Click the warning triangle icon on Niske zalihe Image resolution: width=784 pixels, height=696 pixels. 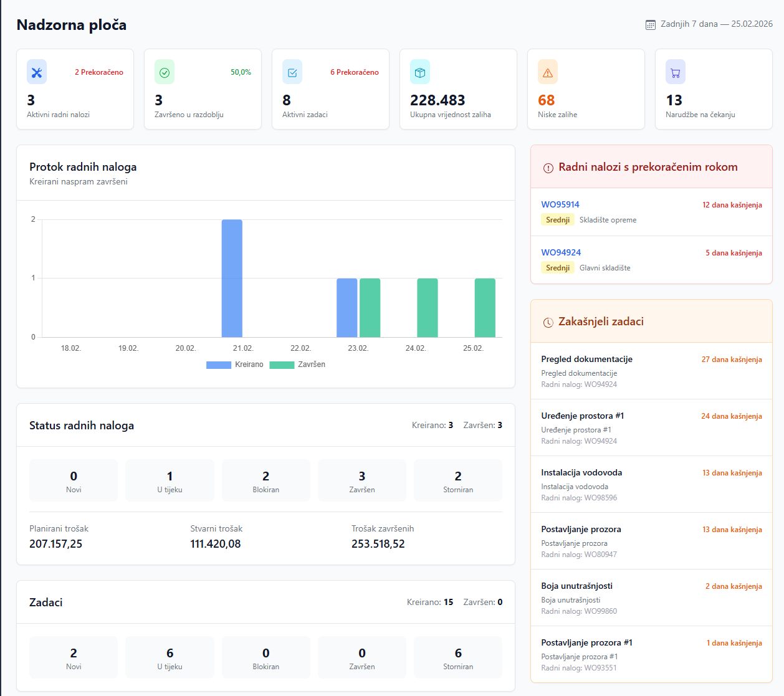click(547, 72)
